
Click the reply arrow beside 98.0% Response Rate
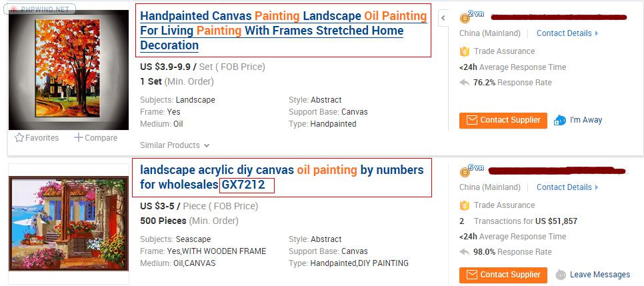(x=465, y=252)
